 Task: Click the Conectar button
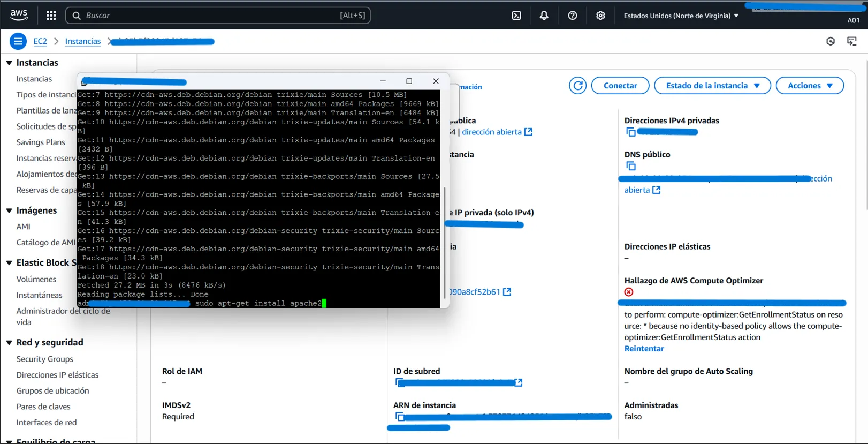point(620,86)
